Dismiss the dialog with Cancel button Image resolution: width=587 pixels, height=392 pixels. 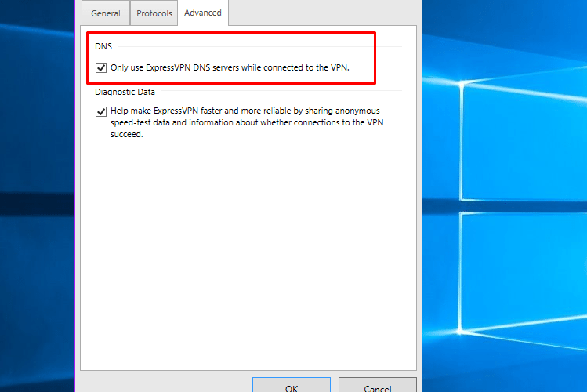(378, 386)
